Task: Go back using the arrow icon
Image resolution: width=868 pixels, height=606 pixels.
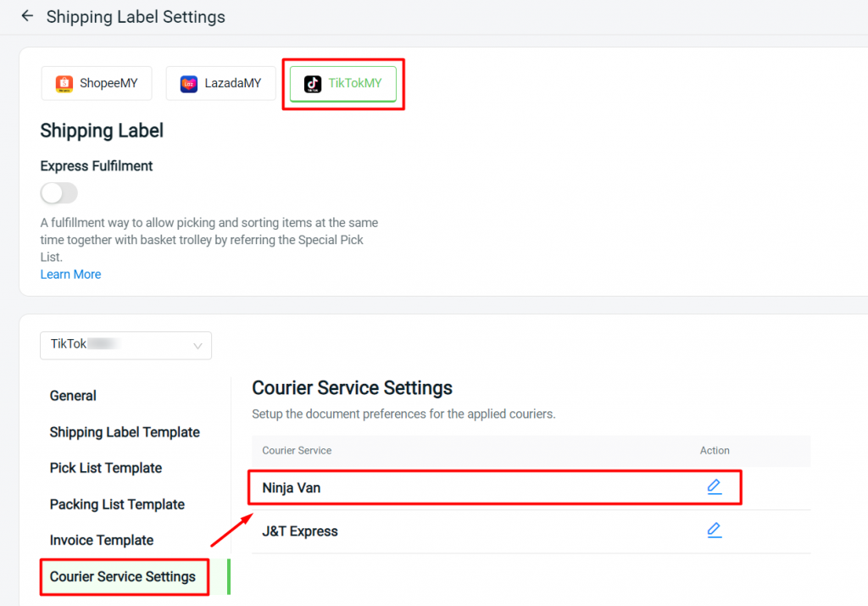Action: (27, 16)
